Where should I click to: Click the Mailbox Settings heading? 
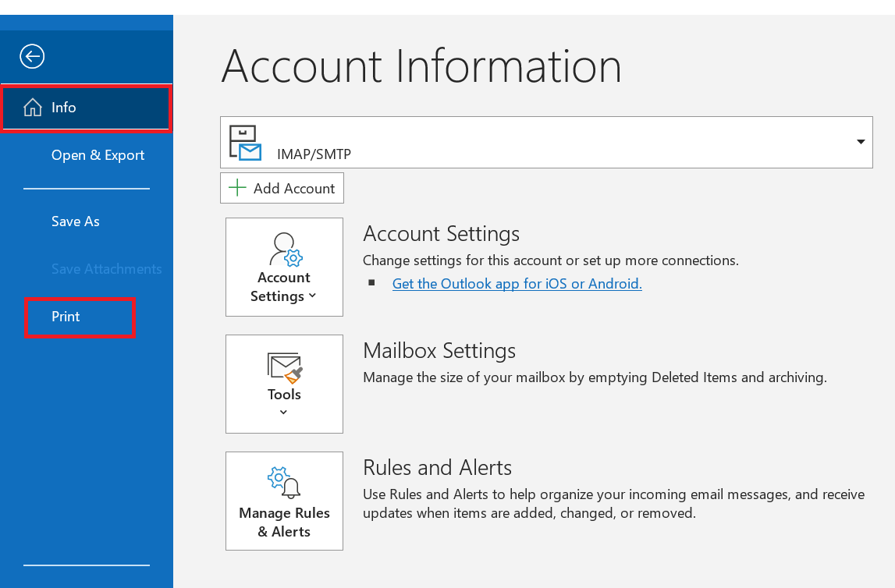point(439,350)
